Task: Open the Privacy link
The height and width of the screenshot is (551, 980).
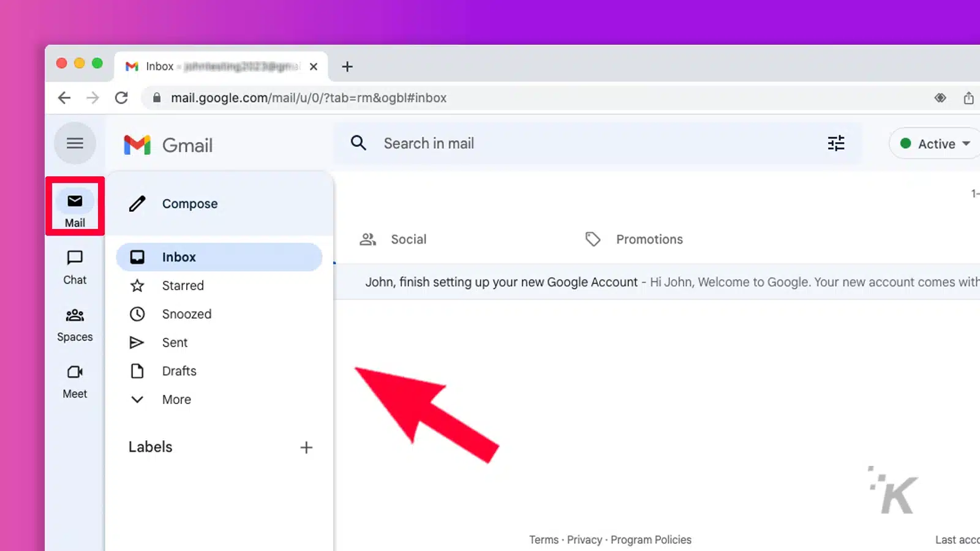Action: tap(584, 540)
